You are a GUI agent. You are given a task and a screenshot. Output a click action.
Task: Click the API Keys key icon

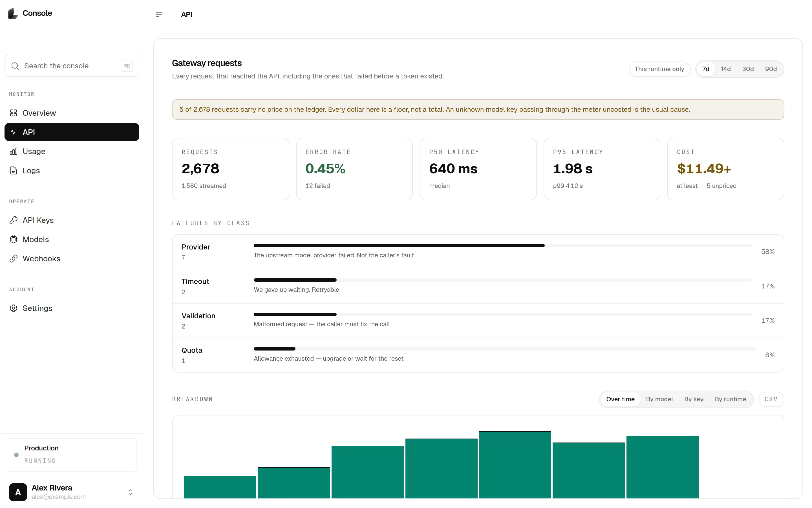(14, 220)
